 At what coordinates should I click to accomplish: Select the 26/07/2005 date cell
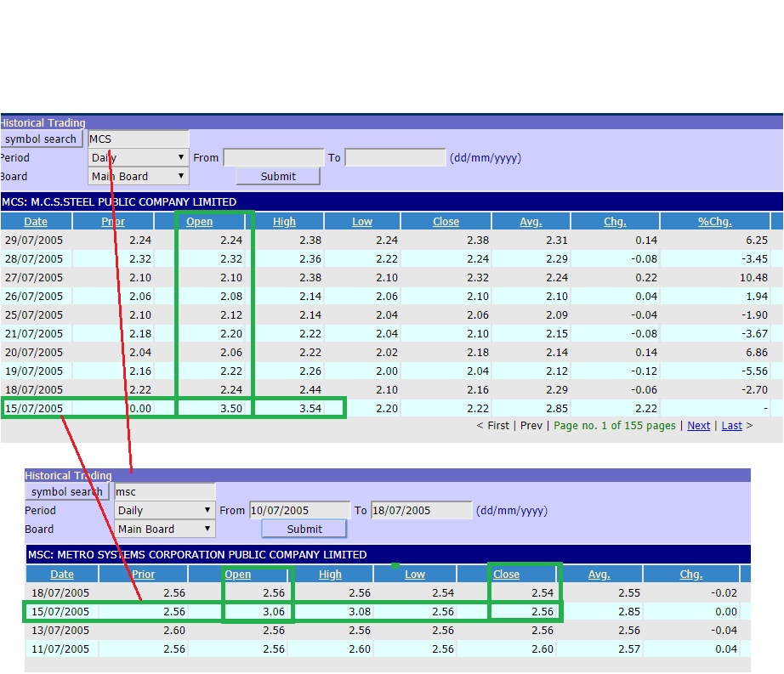(x=34, y=297)
